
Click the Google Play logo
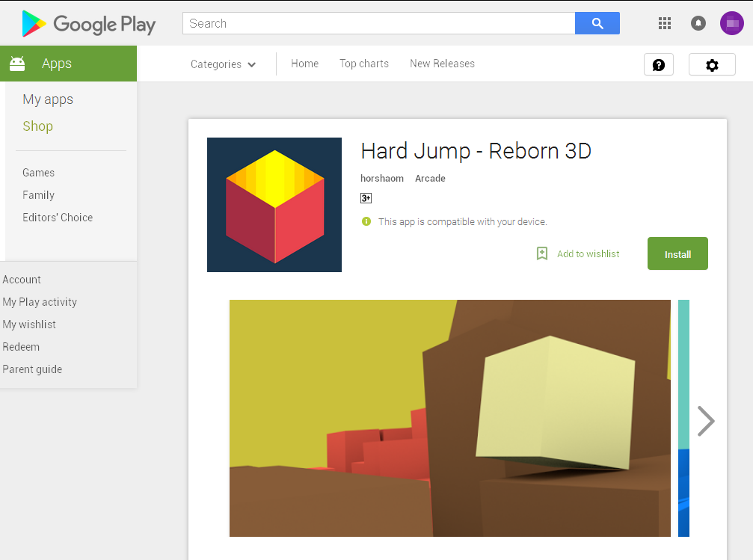(88, 24)
